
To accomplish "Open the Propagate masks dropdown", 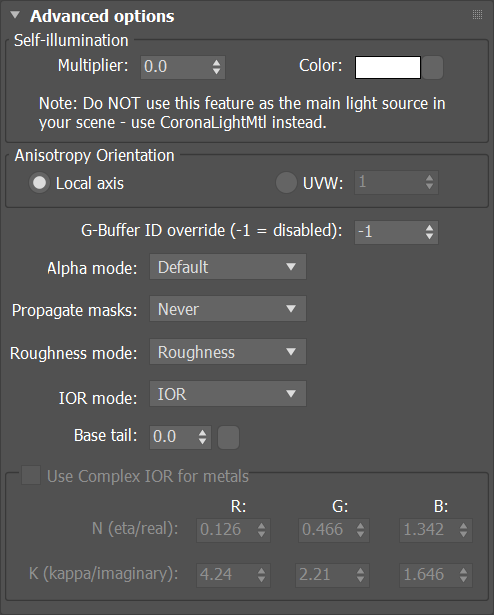I will coord(228,309).
